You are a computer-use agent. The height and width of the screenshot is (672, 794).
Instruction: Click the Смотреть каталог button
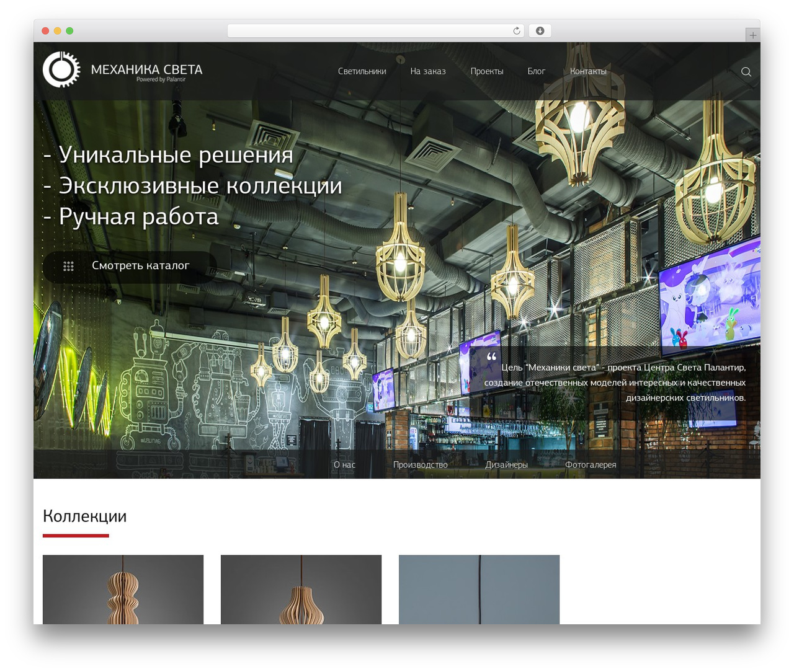tap(130, 267)
